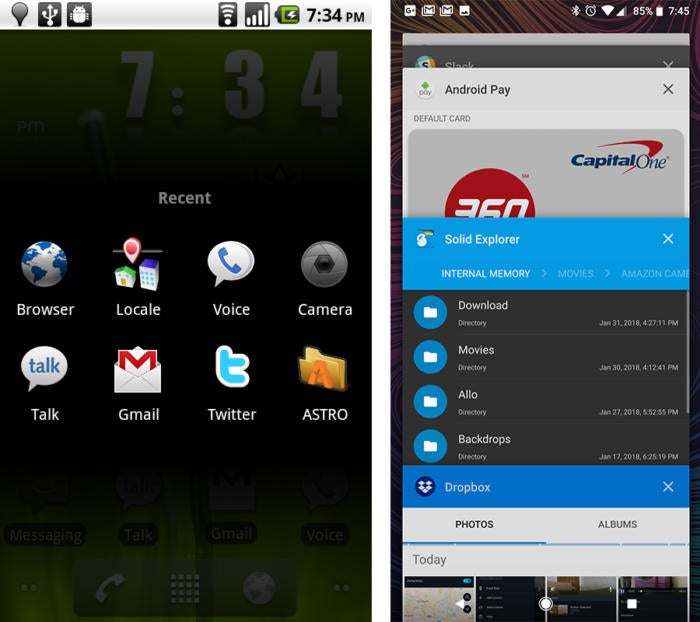
Task: Open the map screenshot thumbnail in Dropbox
Action: [x=439, y=599]
